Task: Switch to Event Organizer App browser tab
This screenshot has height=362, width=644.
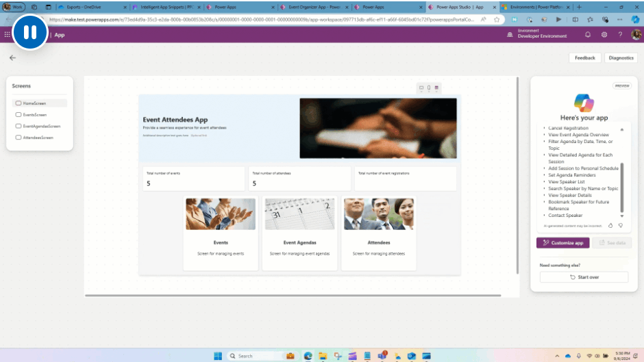Action: pos(314,7)
